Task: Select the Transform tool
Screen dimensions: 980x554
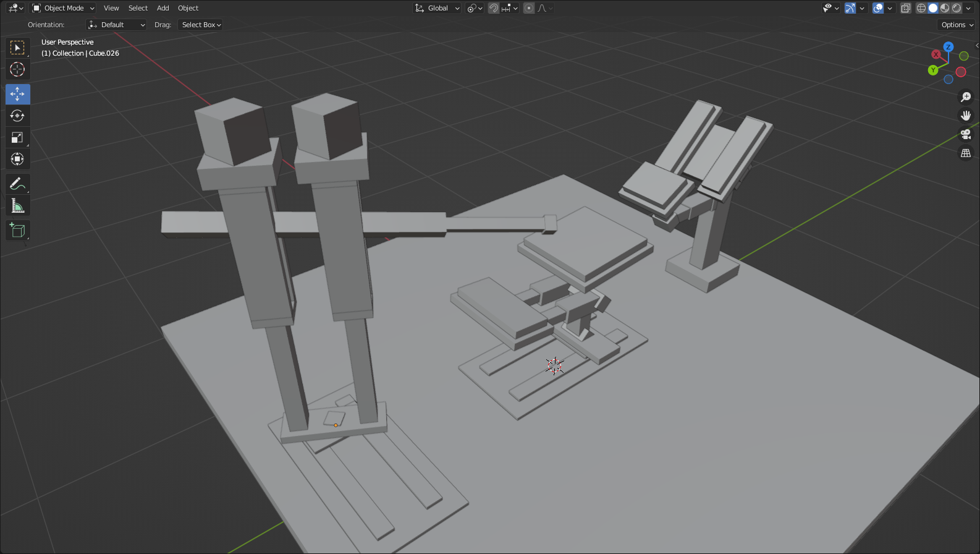Action: tap(17, 159)
